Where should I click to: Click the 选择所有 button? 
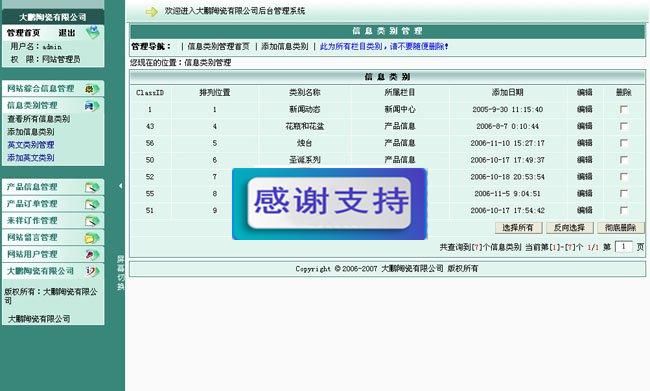coord(518,228)
